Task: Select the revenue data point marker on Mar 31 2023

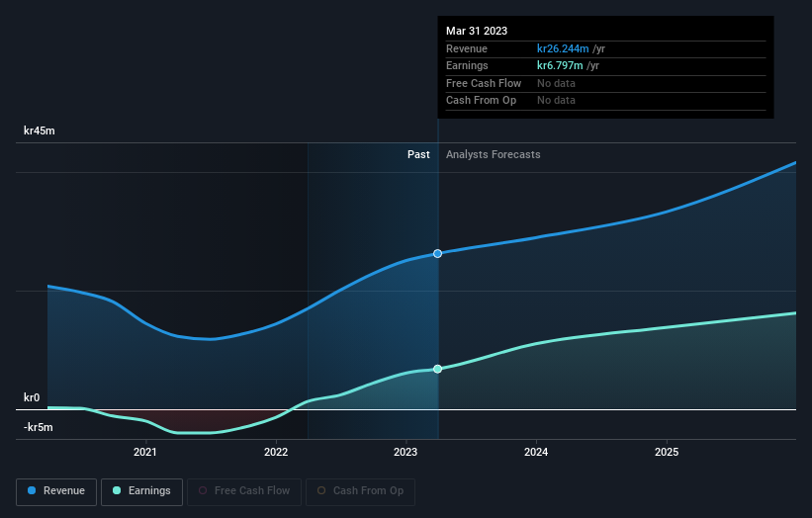Action: 437,254
